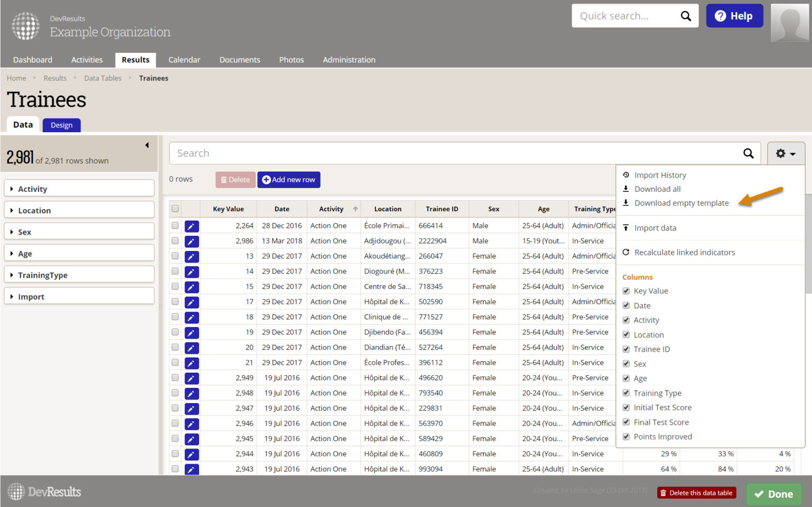
Task: Open the user profile avatar
Action: point(790,23)
